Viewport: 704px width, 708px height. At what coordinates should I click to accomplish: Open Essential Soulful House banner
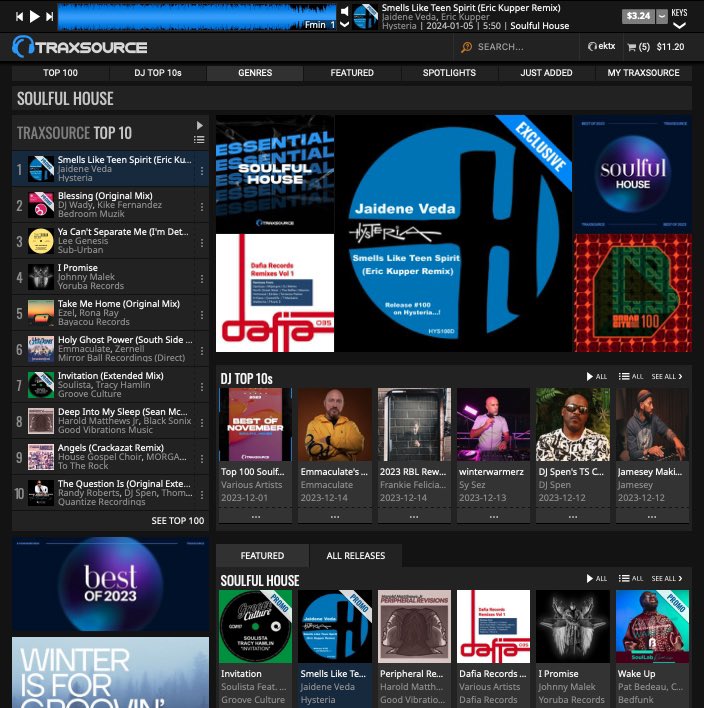click(275, 174)
